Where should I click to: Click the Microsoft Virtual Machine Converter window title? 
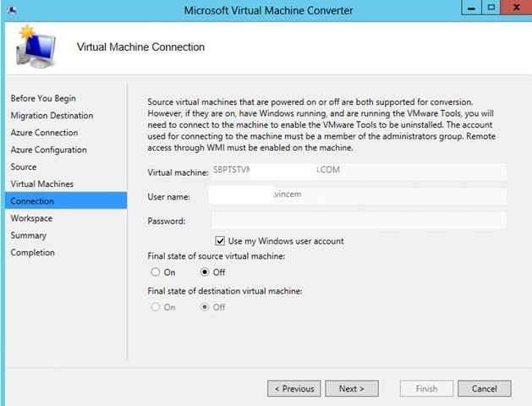(268, 10)
